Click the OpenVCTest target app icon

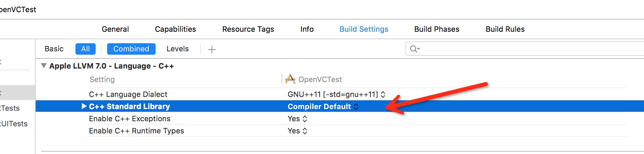coord(290,79)
